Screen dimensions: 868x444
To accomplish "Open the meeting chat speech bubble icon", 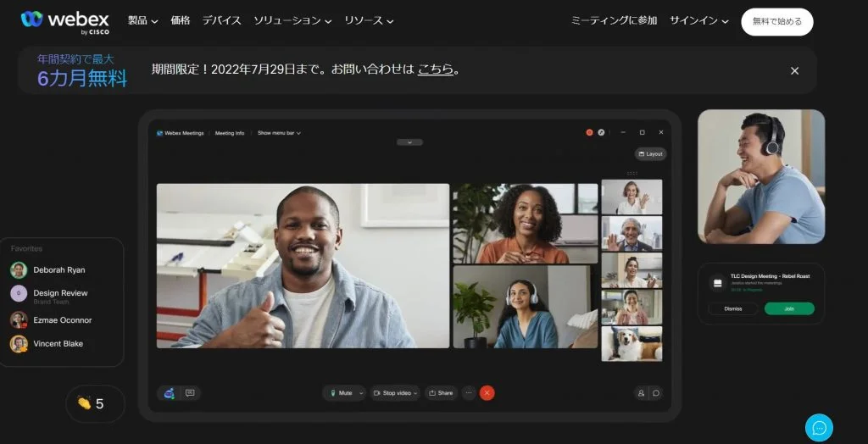I will 656,393.
